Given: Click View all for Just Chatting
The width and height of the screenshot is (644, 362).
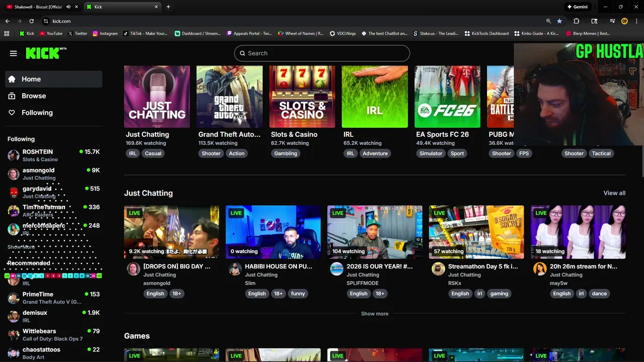Looking at the screenshot, I should click(x=614, y=193).
